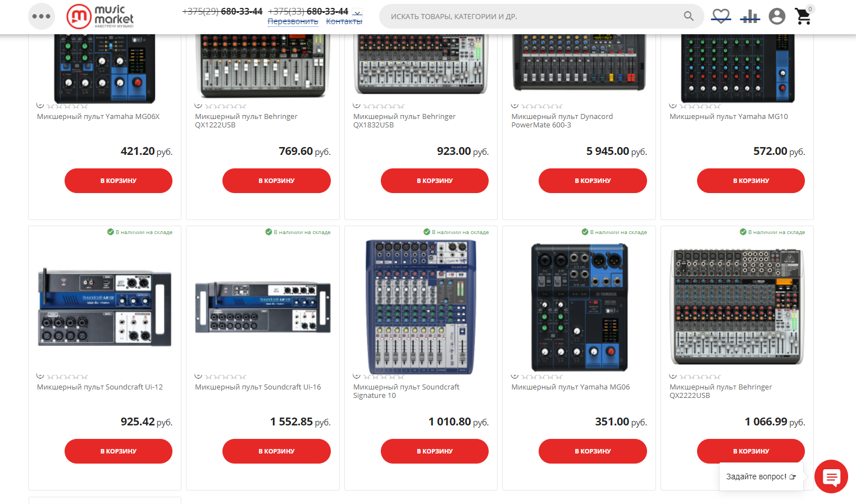Expand the phone numbers dropdown arrow

click(357, 12)
